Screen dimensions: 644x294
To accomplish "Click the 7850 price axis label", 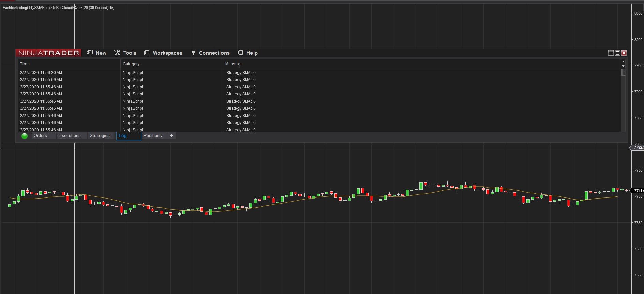I will 639,118.
